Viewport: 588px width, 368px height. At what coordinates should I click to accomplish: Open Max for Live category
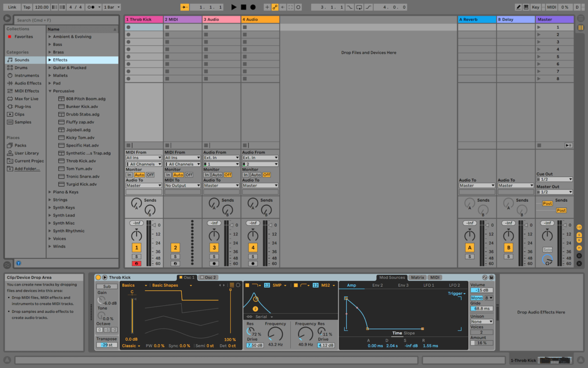tap(26, 99)
